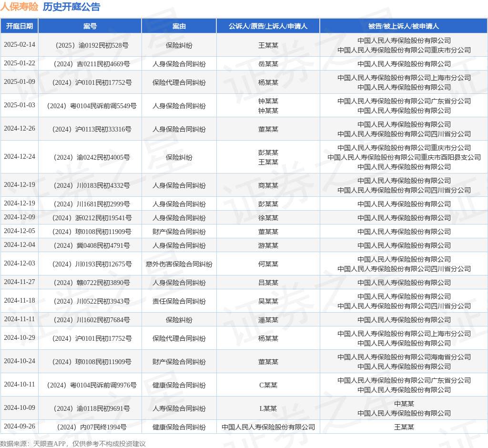This screenshot has width=488, height=448.
Task: Click plaintiff name 商某某
Action: coord(268,185)
